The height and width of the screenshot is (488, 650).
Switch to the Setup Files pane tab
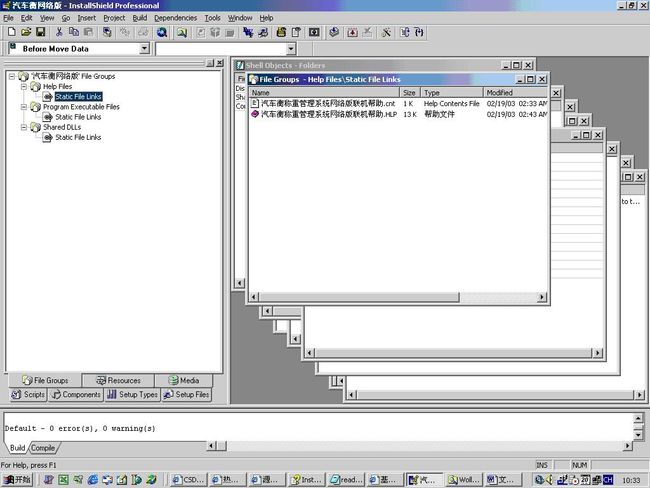[187, 394]
